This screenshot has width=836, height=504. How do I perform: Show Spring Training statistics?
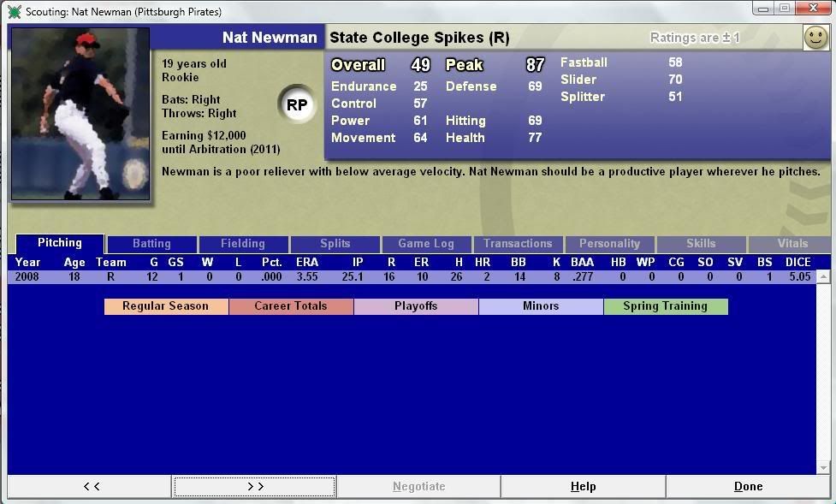click(665, 306)
